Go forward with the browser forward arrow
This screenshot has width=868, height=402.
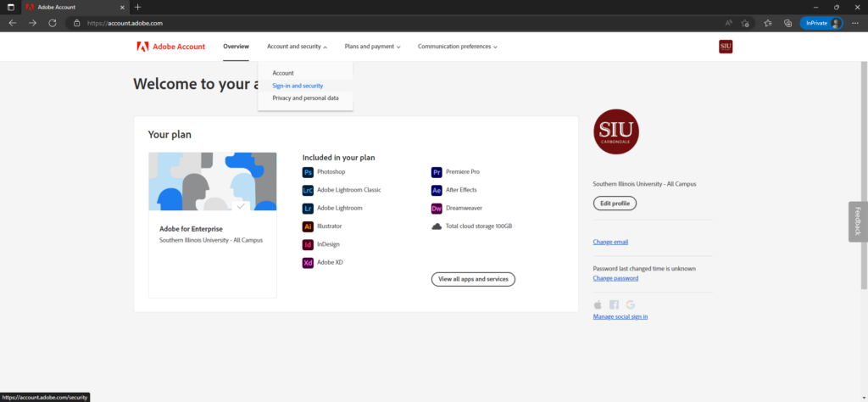pos(33,23)
